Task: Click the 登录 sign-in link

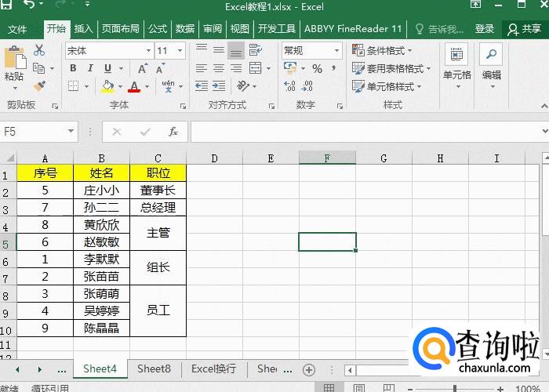Action: tap(485, 29)
